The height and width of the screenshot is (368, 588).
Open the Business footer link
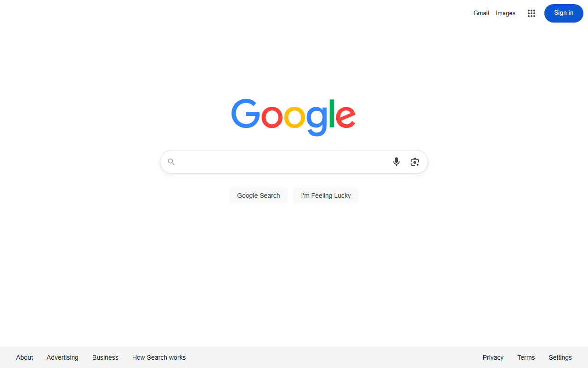(105, 357)
